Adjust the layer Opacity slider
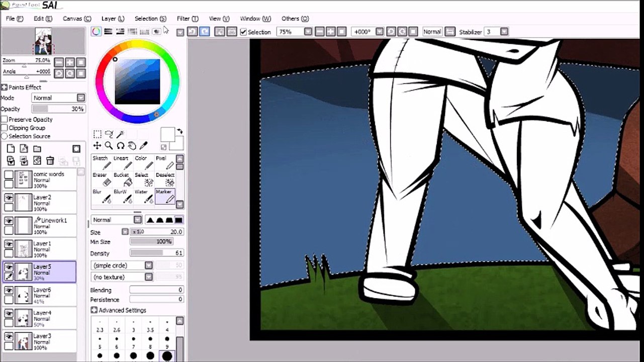Viewport: 644px width, 362px height. pyautogui.click(x=58, y=109)
